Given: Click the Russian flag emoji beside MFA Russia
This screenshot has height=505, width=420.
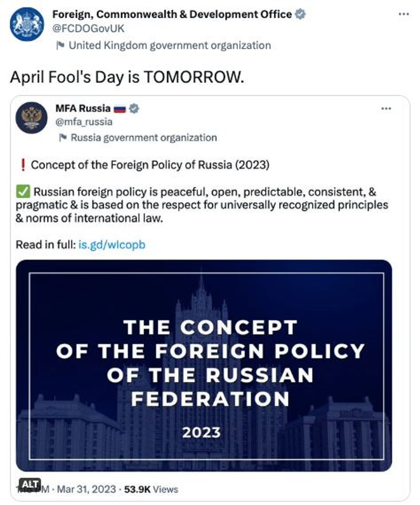Looking at the screenshot, I should [121, 109].
